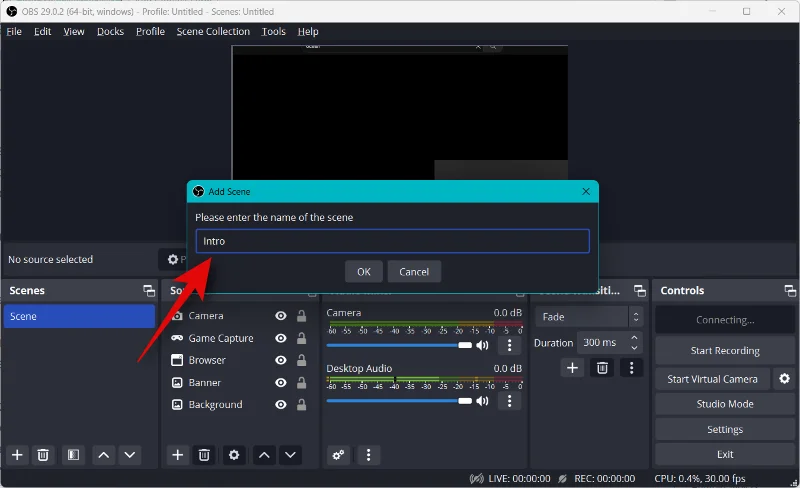800x488 pixels.
Task: Open the Fade transition dropdown
Action: [589, 317]
